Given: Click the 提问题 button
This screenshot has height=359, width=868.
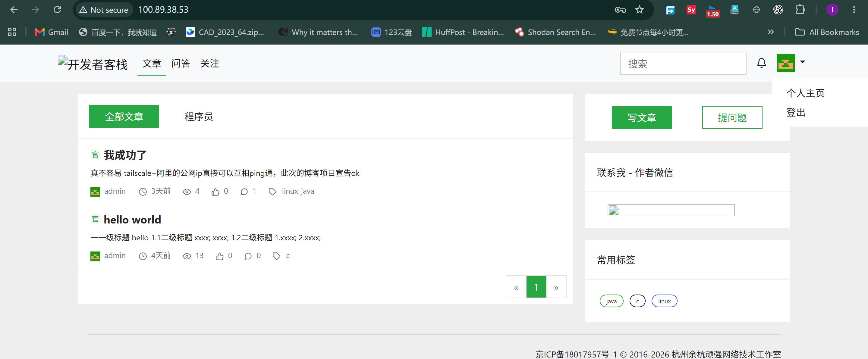Looking at the screenshot, I should (x=732, y=117).
